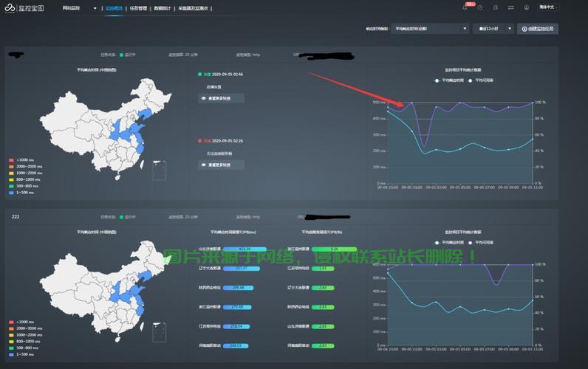
Task: Click the 创建监控任务 button
Action: 538,29
